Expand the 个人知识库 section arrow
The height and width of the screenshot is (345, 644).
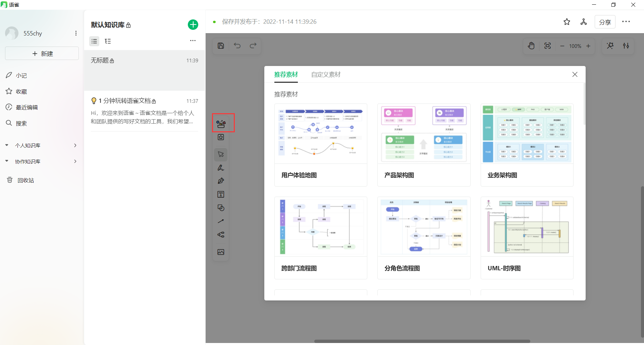(x=7, y=145)
